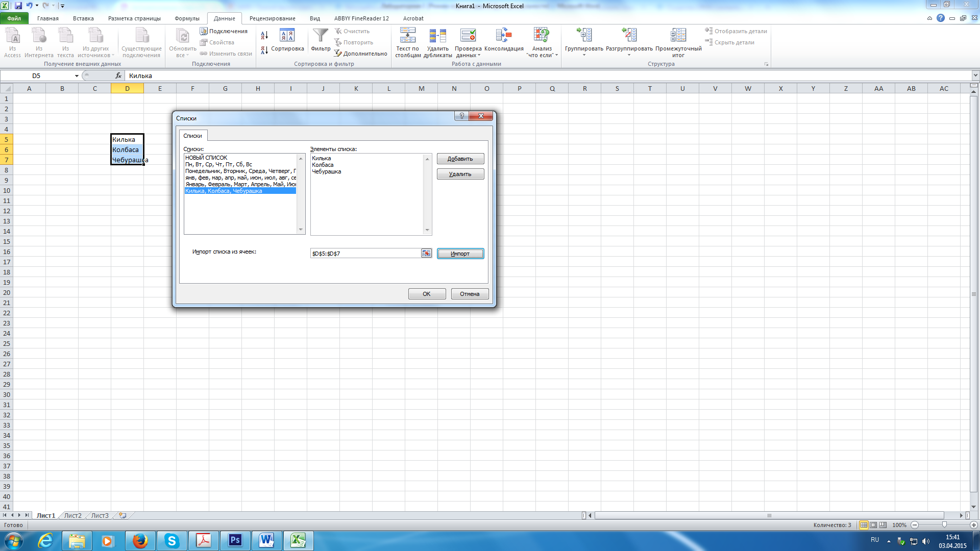980x551 pixels.
Task: Expand the Name Box dropdown
Action: (77, 76)
